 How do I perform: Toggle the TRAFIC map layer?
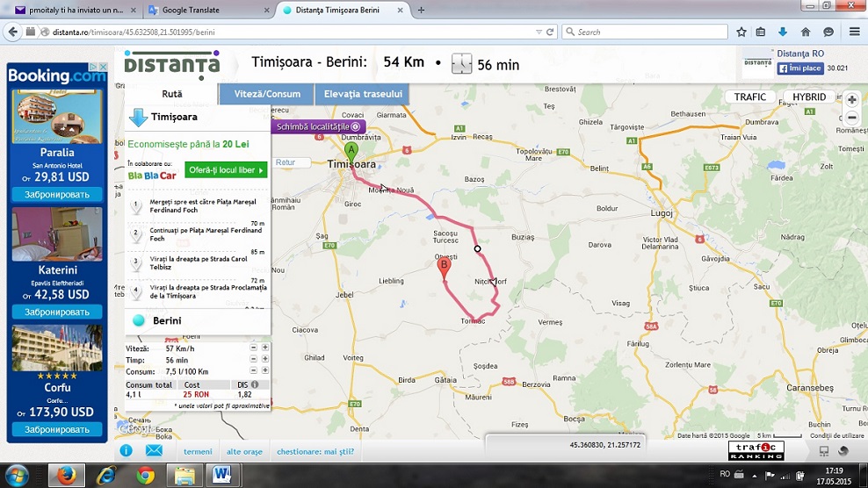pos(749,97)
